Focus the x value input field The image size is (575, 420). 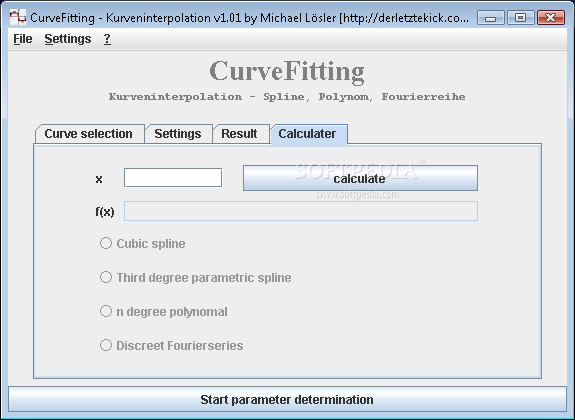click(173, 178)
